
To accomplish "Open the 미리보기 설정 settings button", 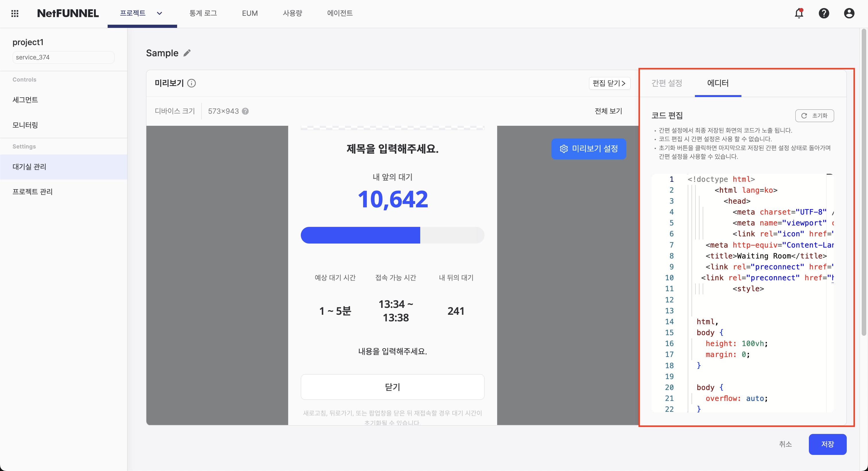I will tap(588, 149).
